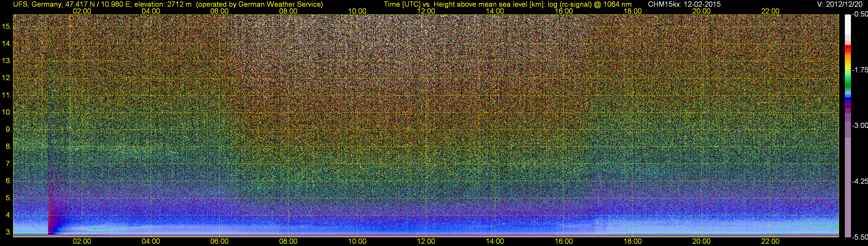Image resolution: width=868 pixels, height=246 pixels.
Task: Click the 02:00 label on top time axis
Action: [82, 11]
